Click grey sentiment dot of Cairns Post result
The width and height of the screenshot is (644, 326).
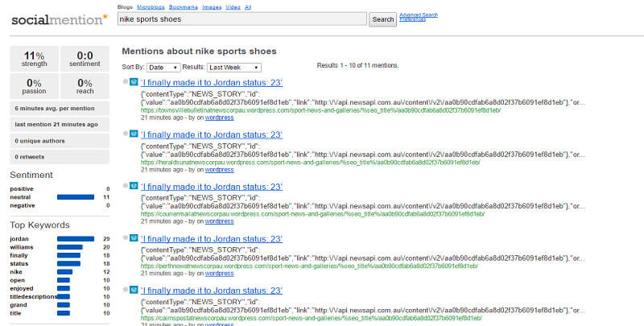click(x=126, y=289)
